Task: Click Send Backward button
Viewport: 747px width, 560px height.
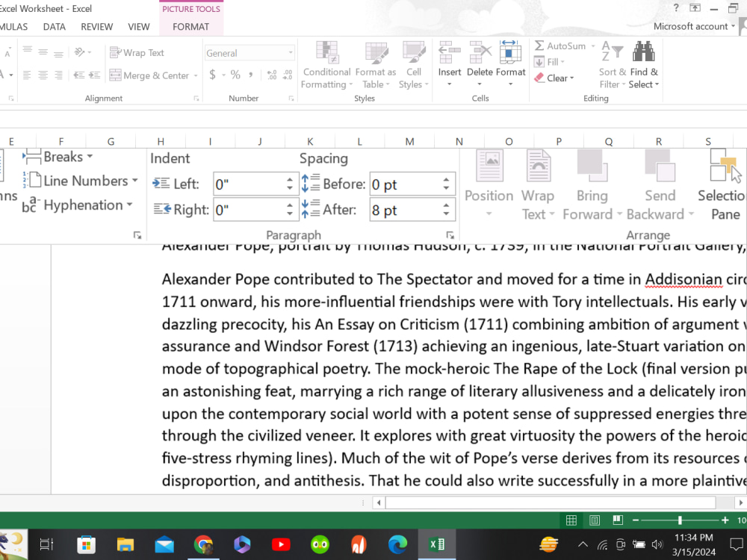Action: click(660, 184)
